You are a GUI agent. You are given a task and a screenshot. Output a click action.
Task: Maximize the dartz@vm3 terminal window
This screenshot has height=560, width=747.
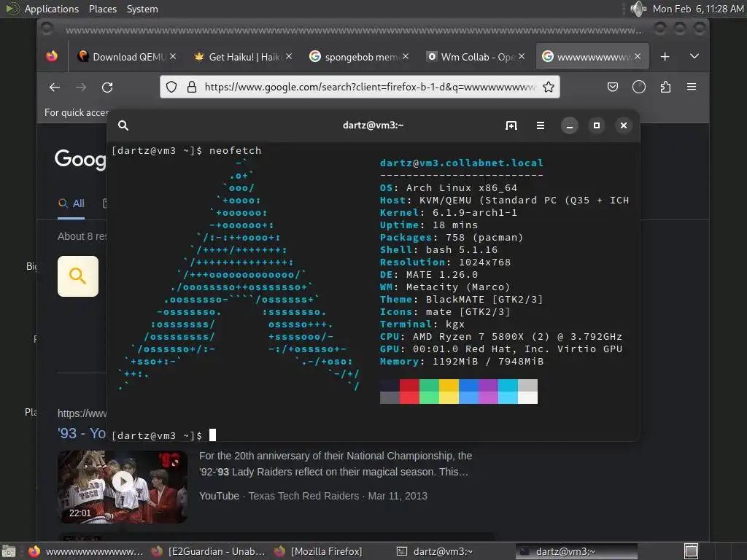[597, 125]
